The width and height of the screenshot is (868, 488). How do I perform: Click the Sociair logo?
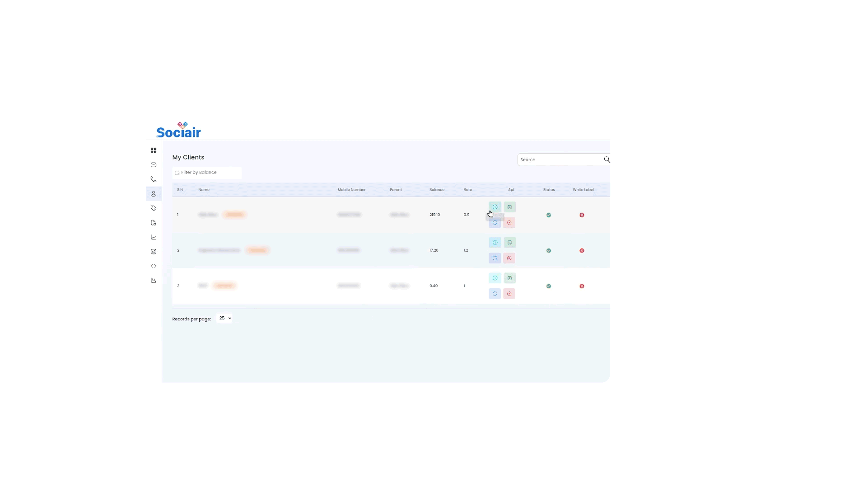point(179,131)
